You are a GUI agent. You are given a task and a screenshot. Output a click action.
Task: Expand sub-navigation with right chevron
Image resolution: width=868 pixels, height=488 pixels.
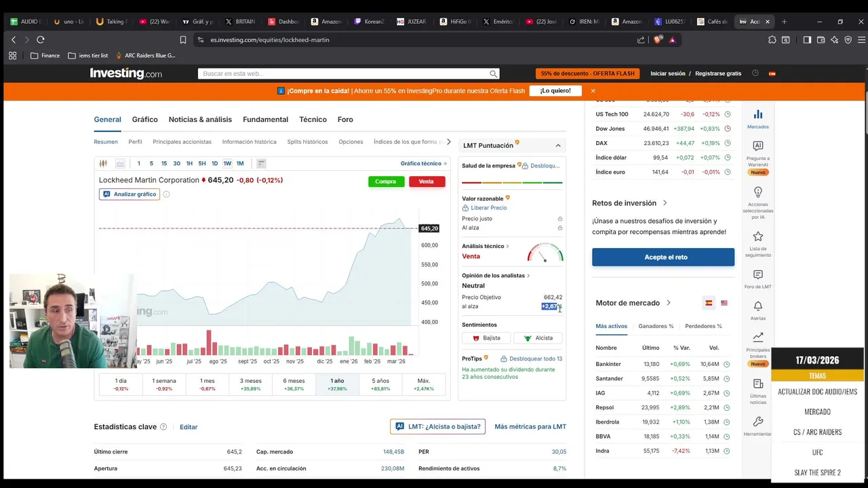point(448,142)
